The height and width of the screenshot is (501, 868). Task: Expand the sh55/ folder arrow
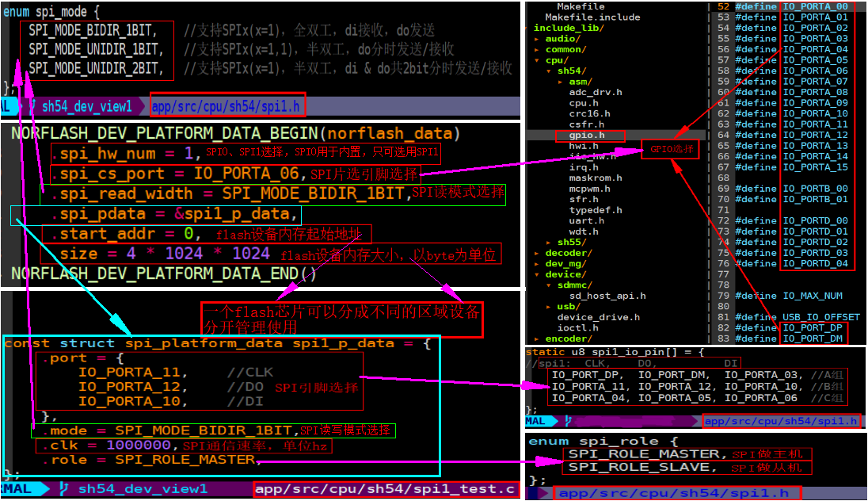549,243
